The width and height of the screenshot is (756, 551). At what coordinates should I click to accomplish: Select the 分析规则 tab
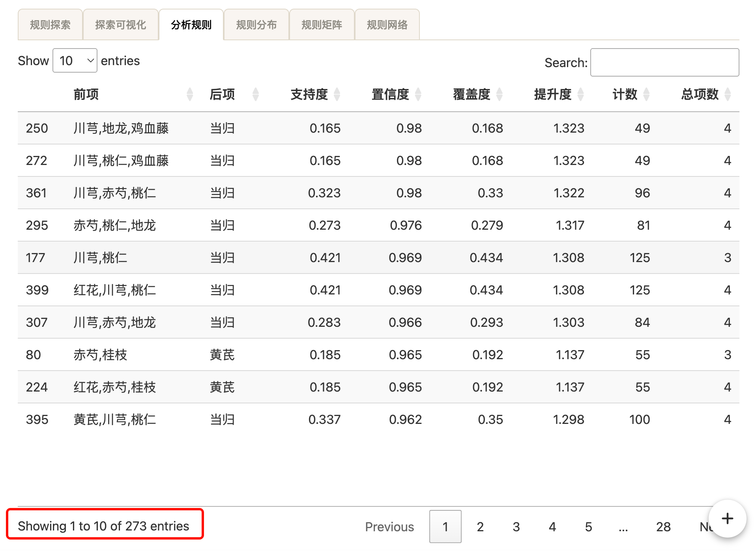point(191,25)
